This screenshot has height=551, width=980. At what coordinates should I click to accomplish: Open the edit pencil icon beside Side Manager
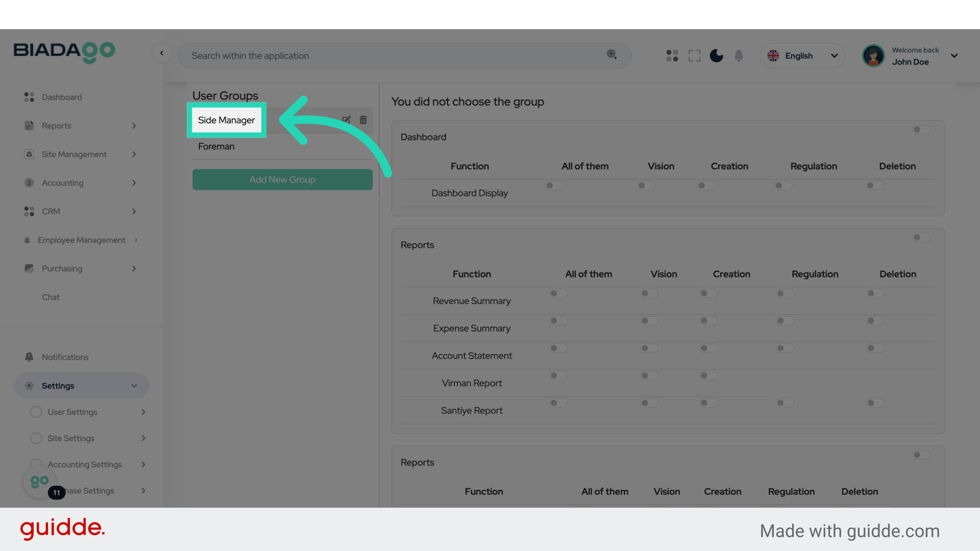[x=347, y=120]
